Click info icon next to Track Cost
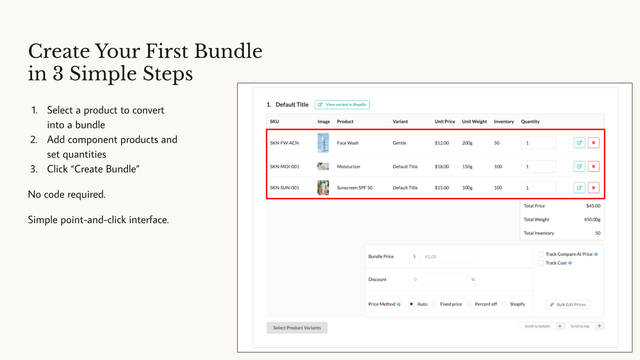 tap(570, 263)
